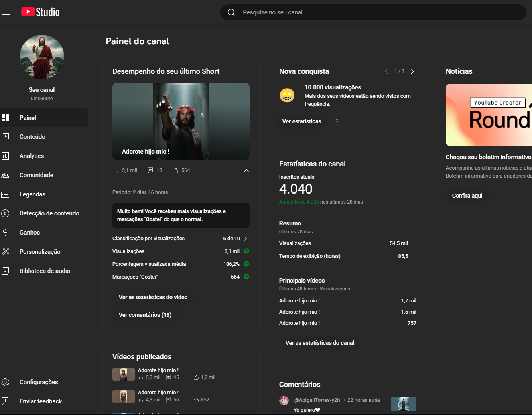The height and width of the screenshot is (415, 532).
Task: Collapse the latest Short performance details
Action: 246,170
